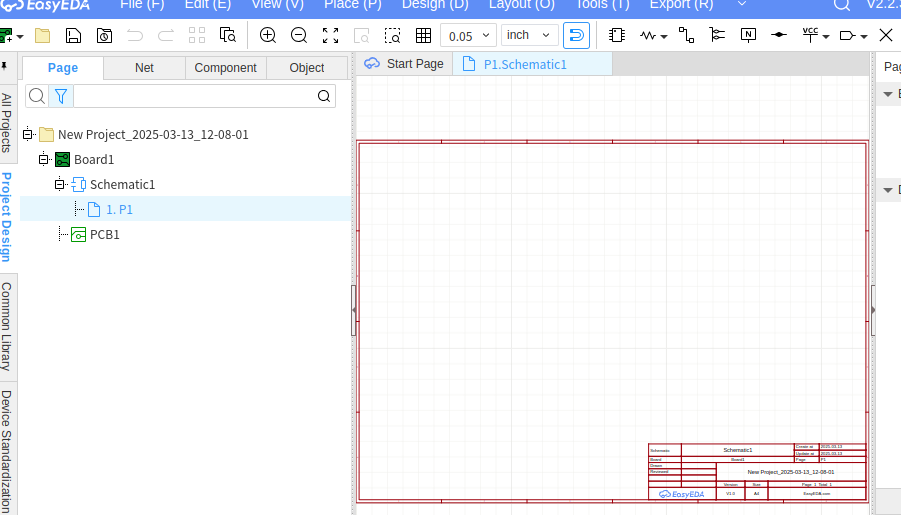Open the Common Library side tab
Screen dimensions: 901x515
tap(6, 326)
